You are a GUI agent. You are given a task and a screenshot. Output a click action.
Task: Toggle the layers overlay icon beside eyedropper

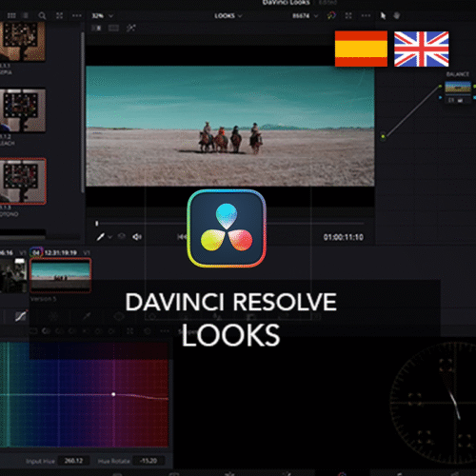(122, 236)
